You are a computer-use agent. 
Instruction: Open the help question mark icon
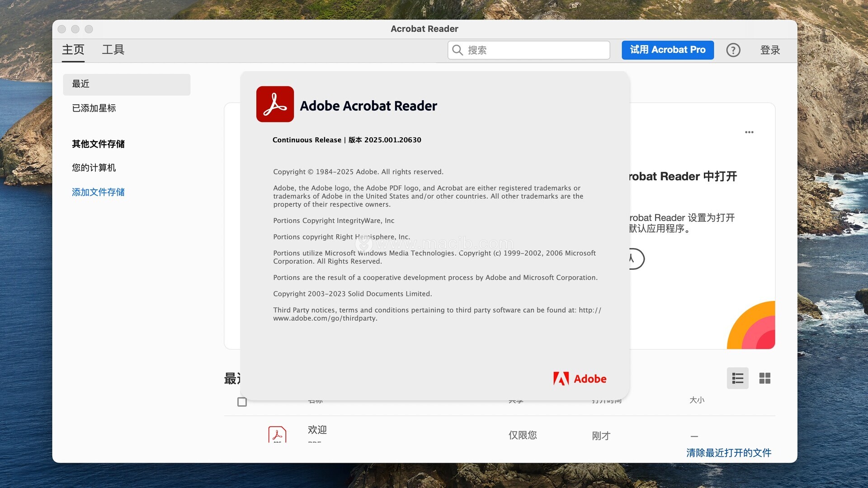click(733, 50)
